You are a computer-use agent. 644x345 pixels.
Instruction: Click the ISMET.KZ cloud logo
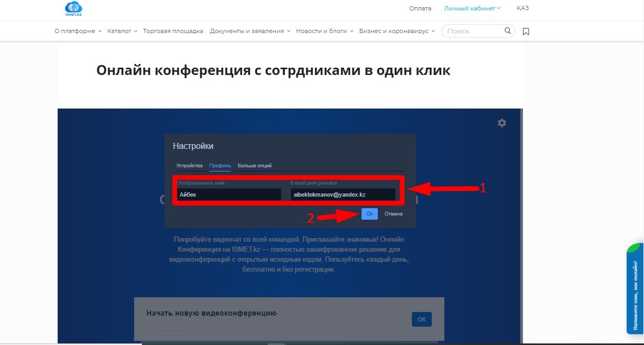click(73, 8)
